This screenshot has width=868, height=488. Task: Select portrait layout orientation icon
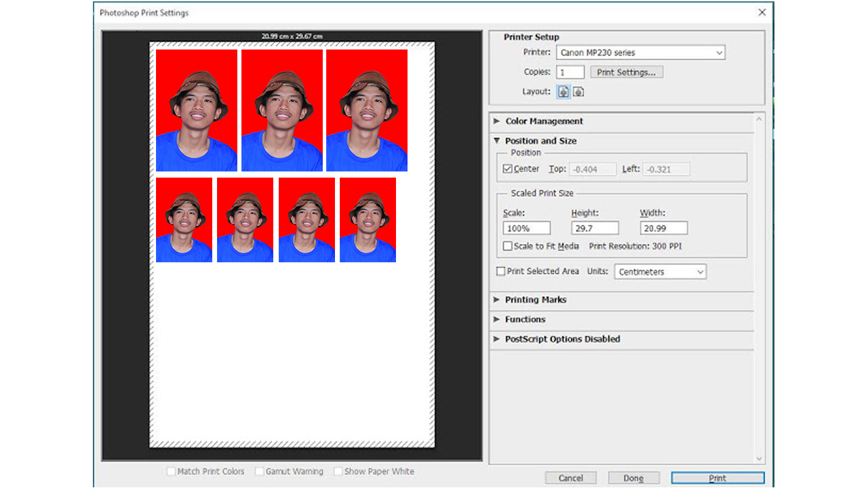pos(564,91)
